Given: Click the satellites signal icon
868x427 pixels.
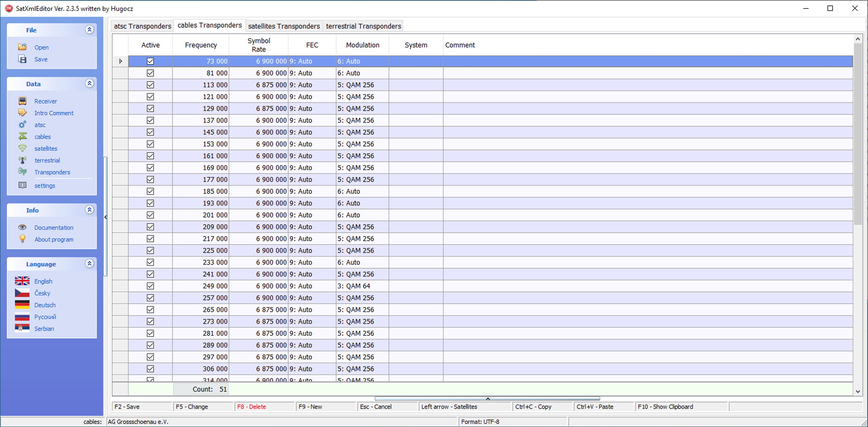Looking at the screenshot, I should point(22,148).
